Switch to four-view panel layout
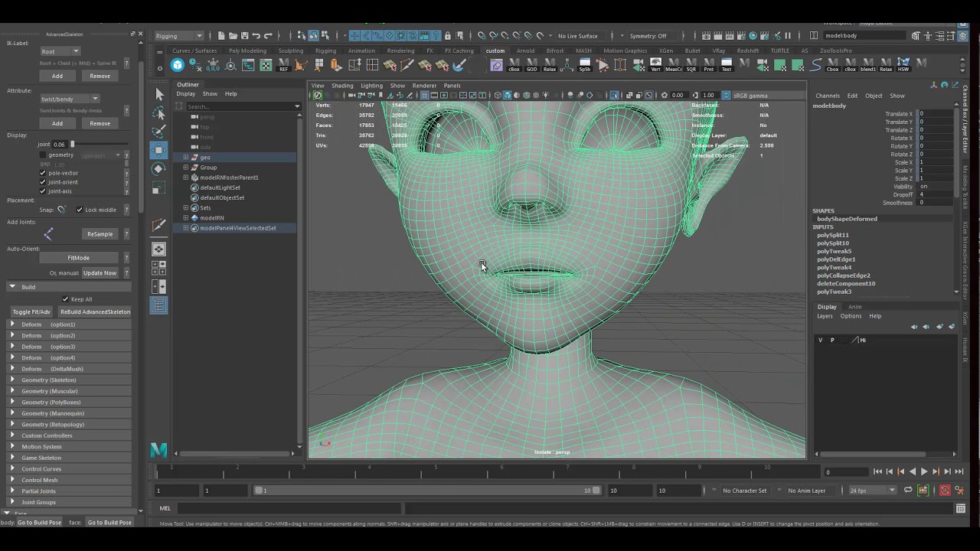The height and width of the screenshot is (551, 980). 158,268
